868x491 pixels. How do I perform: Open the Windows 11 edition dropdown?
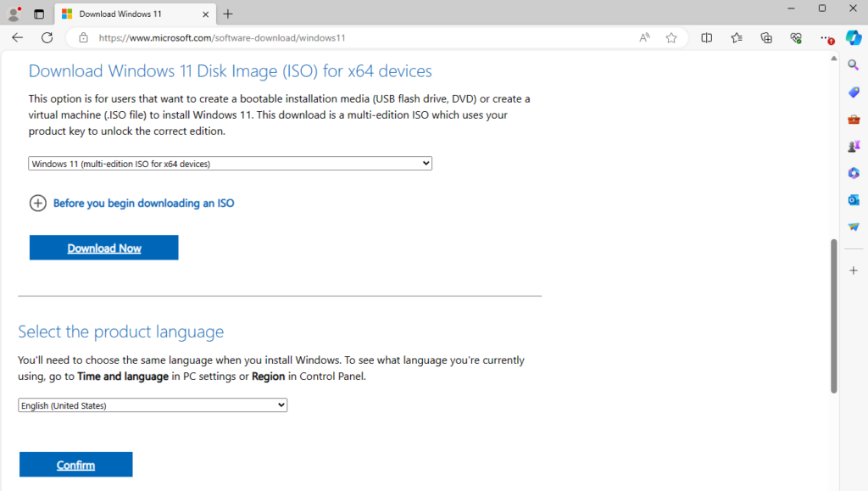(x=230, y=163)
